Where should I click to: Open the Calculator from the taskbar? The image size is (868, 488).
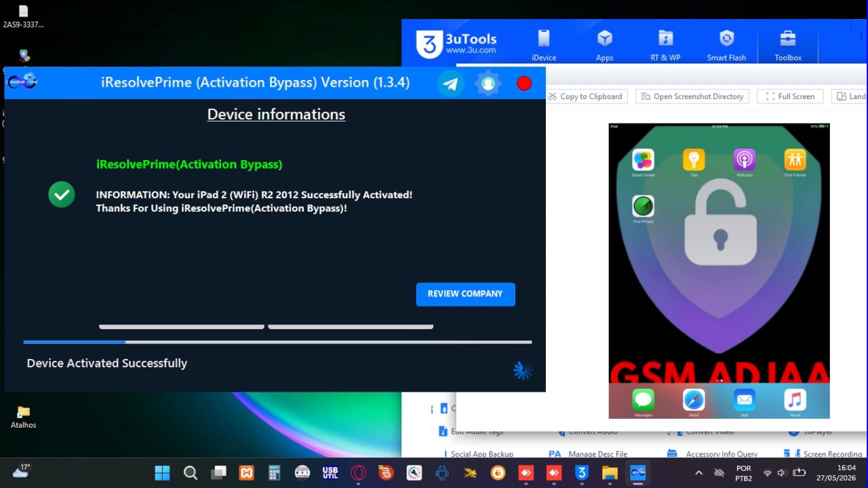(x=275, y=472)
